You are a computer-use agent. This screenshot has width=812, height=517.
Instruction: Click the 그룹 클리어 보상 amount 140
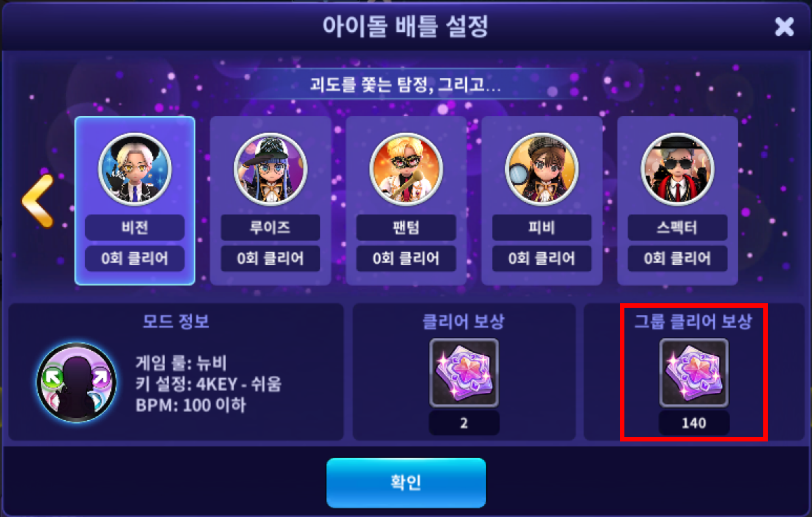tap(694, 423)
